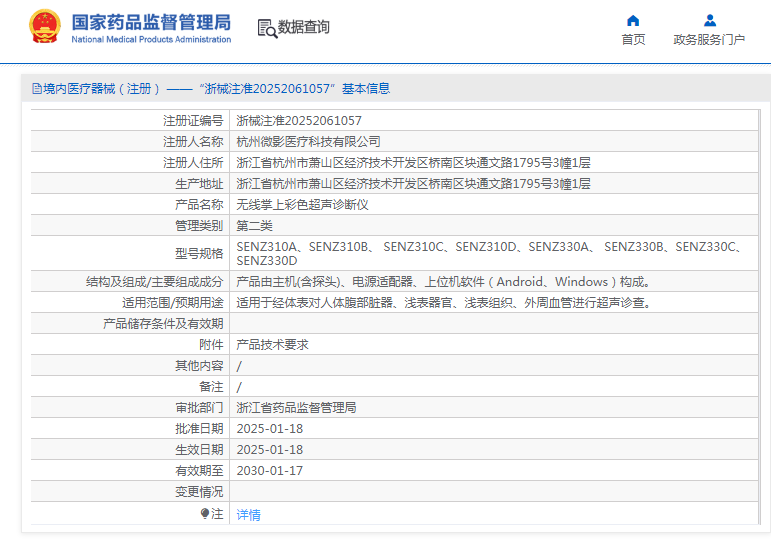Image resolution: width=771 pixels, height=539 pixels.
Task: Open the 政务服务门户 text link
Action: pos(709,40)
